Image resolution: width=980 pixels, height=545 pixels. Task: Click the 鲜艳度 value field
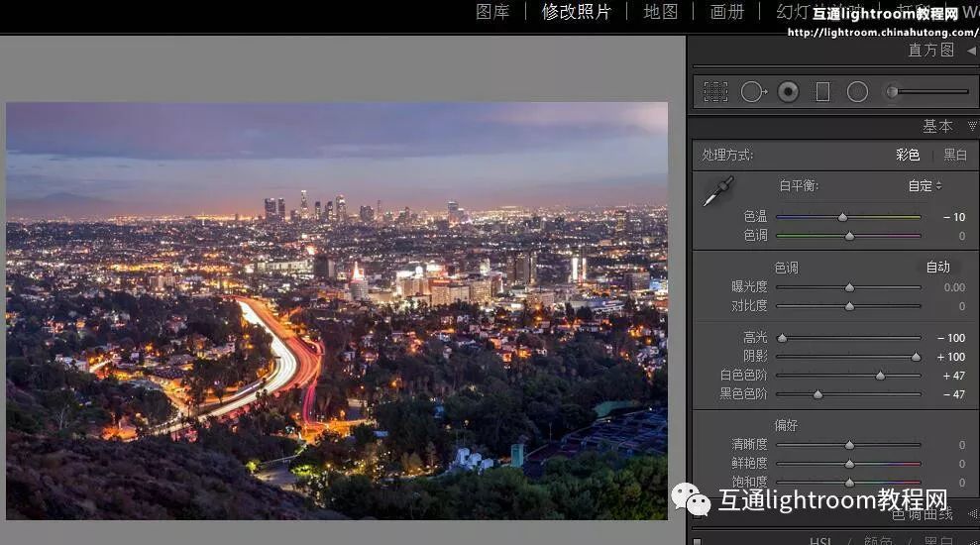[x=962, y=464]
